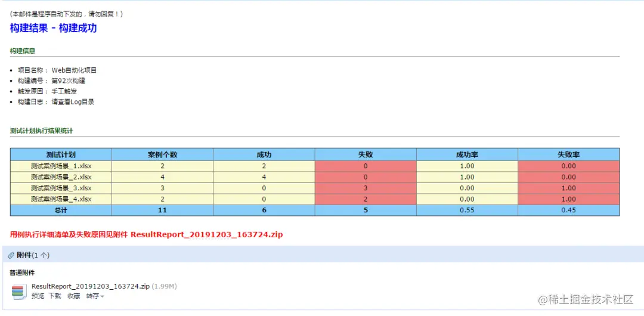Viewport: 644px width, 316px height.
Task: Click 构建编号： 第92次构建 line
Action: (51, 81)
